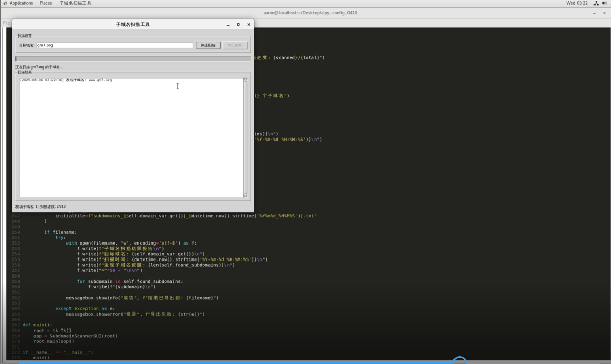
Task: Maximize the 子域名扫描工具 scanner window
Action: tap(238, 25)
